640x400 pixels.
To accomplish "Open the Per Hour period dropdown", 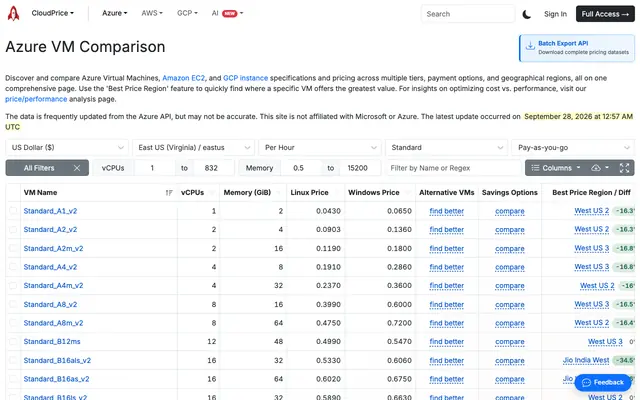I will pyautogui.click(x=320, y=147).
